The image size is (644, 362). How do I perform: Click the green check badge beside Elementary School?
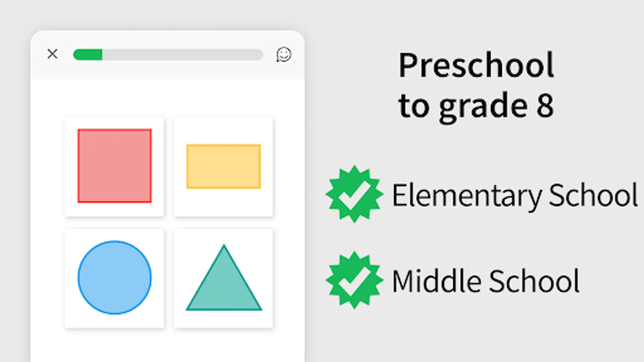tap(354, 194)
